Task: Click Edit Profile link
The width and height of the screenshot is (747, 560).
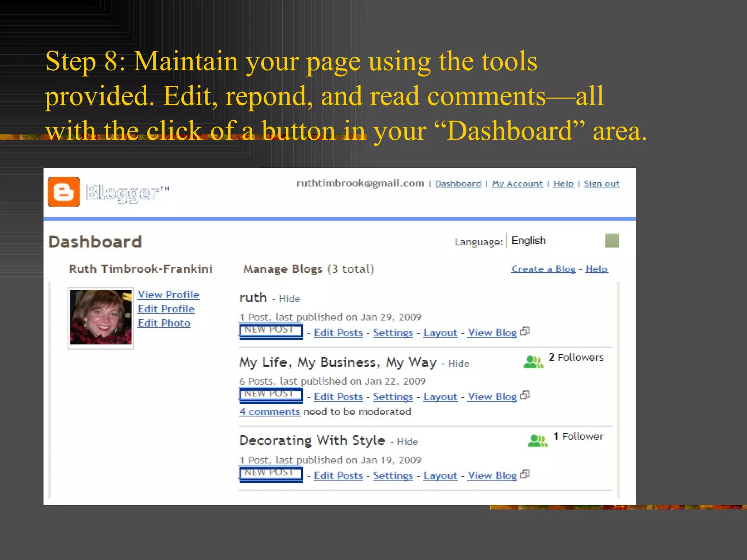Action: [166, 309]
